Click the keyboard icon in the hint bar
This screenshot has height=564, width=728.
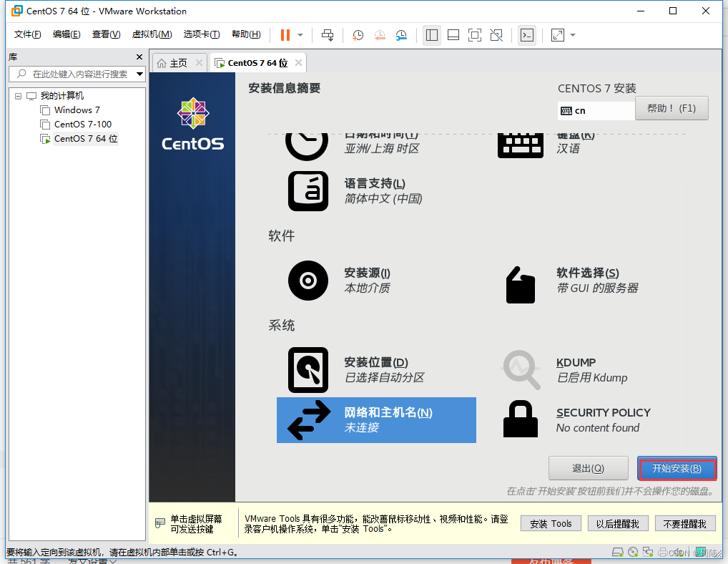pos(159,522)
